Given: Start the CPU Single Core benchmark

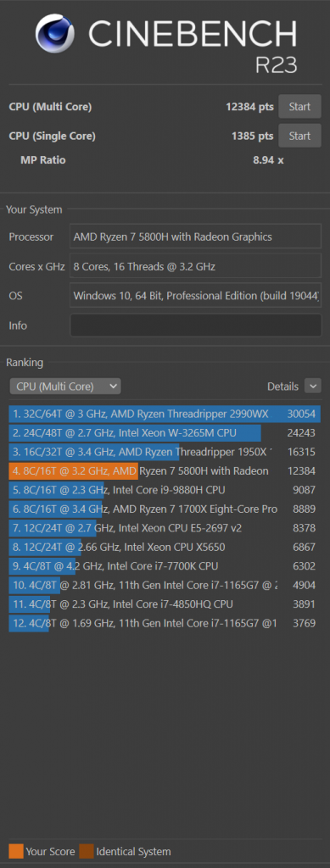Looking at the screenshot, I should pos(299,136).
